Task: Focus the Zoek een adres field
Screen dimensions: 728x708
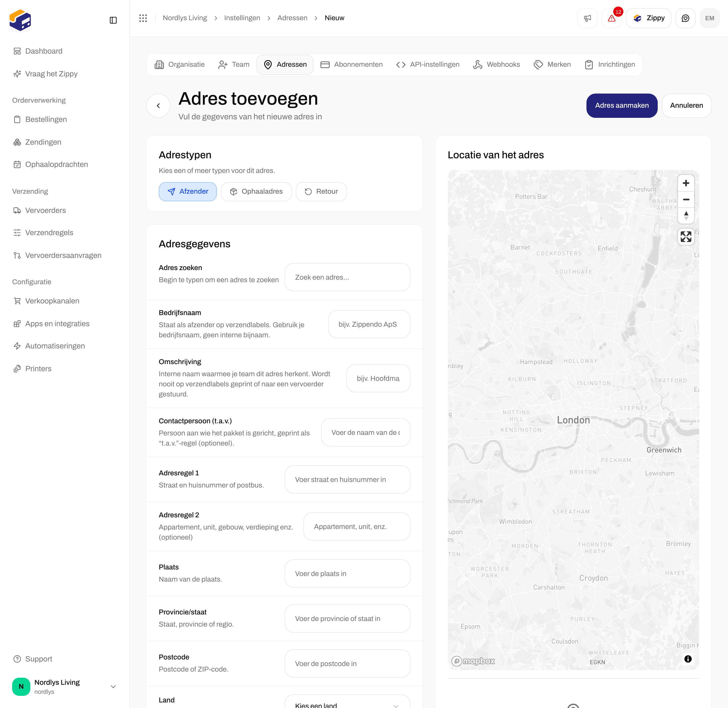Action: point(347,277)
